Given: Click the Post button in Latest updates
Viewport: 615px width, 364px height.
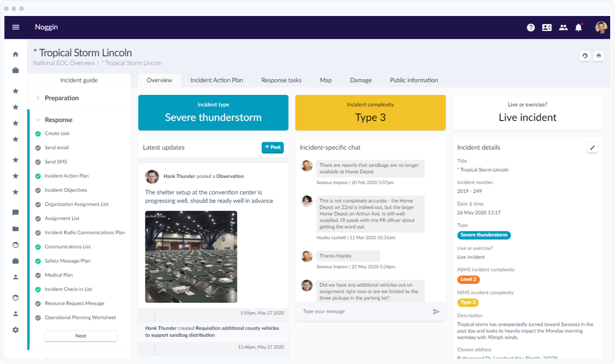Looking at the screenshot, I should [273, 148].
